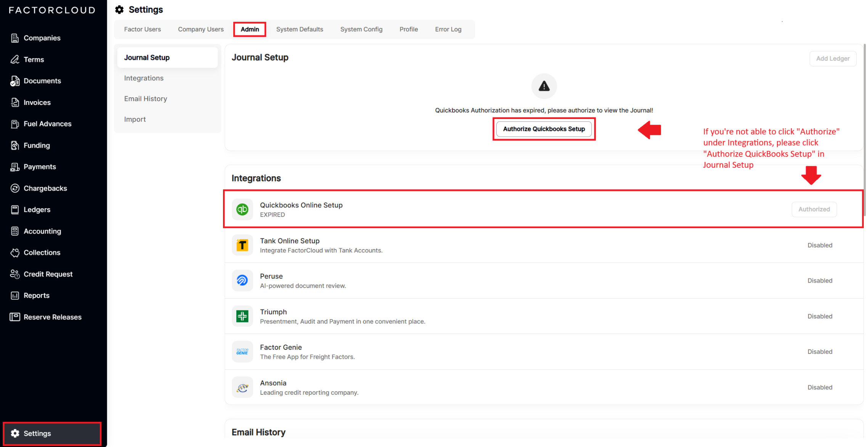Click the Tank Online Setup title text
The image size is (868, 447).
290,241
